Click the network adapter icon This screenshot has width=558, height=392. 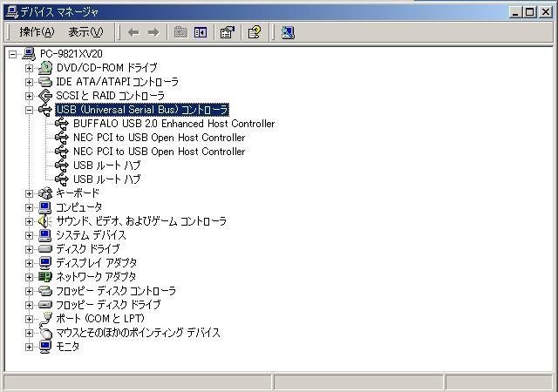tap(45, 277)
